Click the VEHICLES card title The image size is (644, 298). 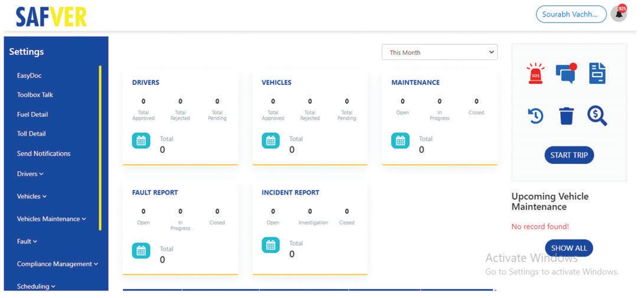[276, 83]
